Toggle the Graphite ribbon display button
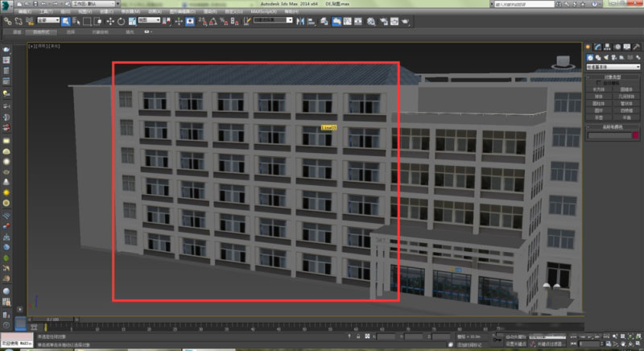This screenshot has width=644, height=351. pos(336,22)
